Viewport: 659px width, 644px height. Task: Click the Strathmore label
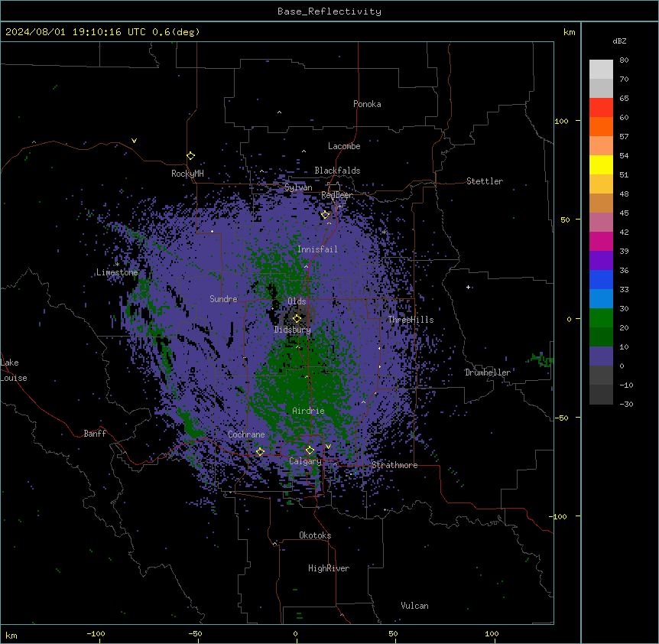394,465
